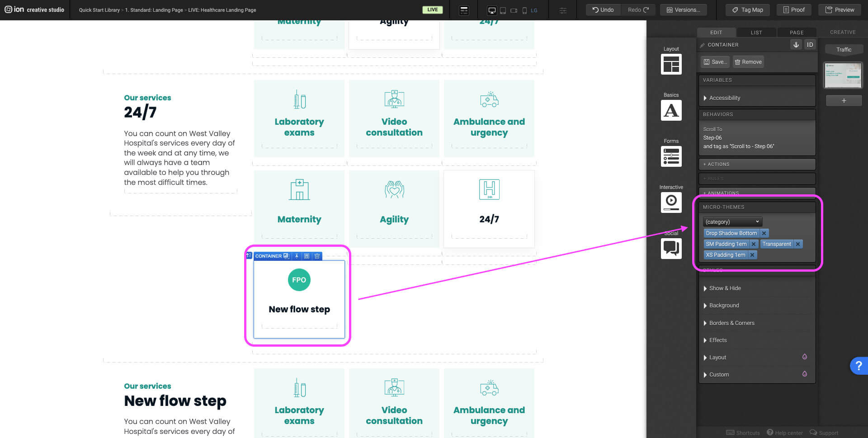The width and height of the screenshot is (868, 438).
Task: Open the Layout elements panel
Action: (x=671, y=64)
